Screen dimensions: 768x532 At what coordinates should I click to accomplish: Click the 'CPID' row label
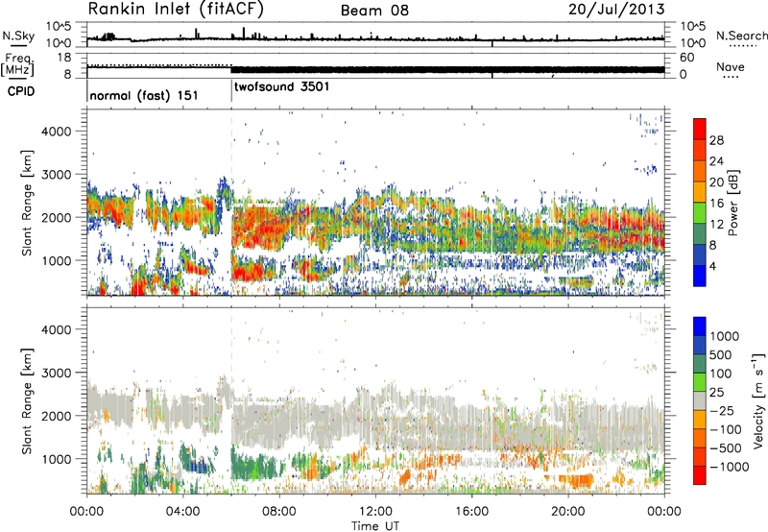21,91
